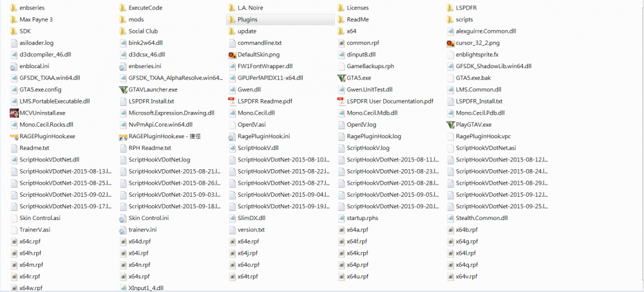Click the enbseries folder name

[x=32, y=8]
